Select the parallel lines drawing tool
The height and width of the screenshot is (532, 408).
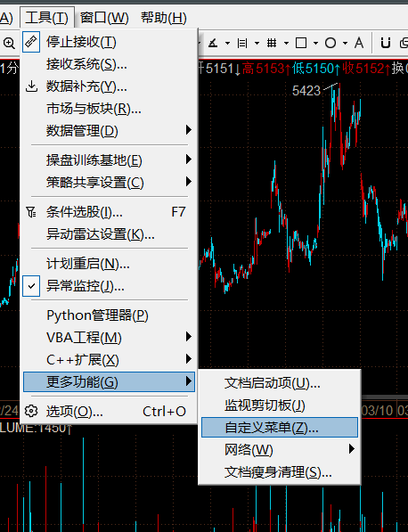point(242,44)
